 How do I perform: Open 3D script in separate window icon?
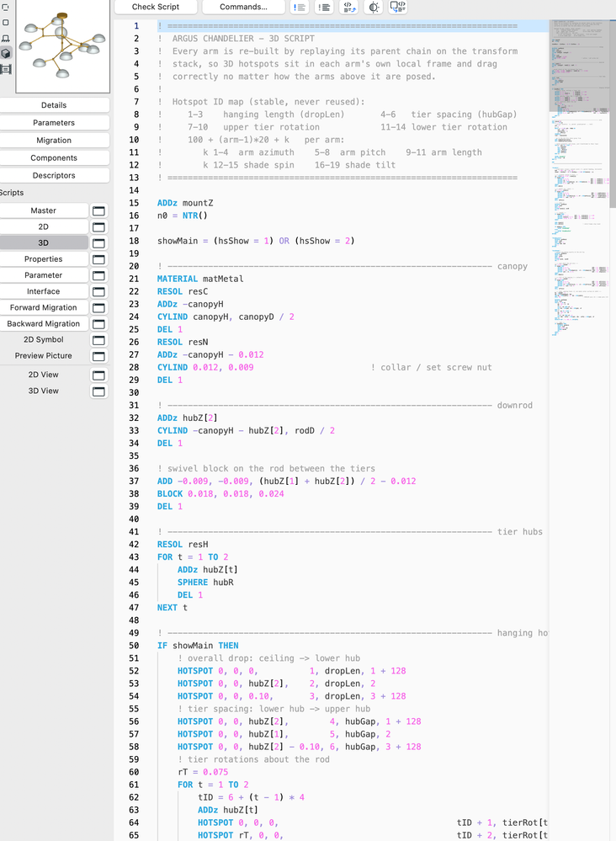(98, 243)
